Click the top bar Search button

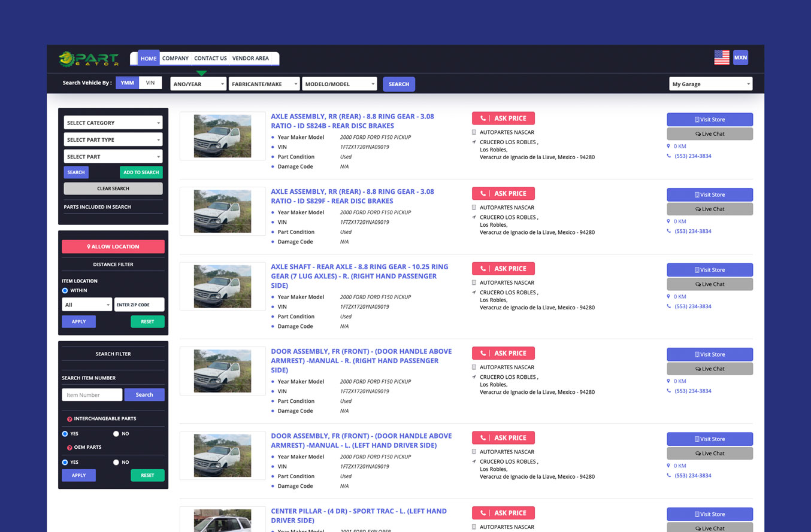pos(399,84)
